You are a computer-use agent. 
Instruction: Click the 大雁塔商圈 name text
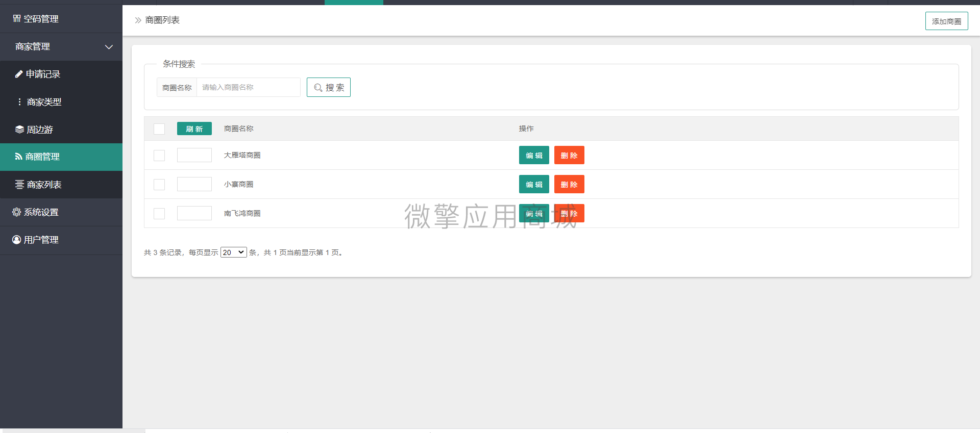pos(242,155)
